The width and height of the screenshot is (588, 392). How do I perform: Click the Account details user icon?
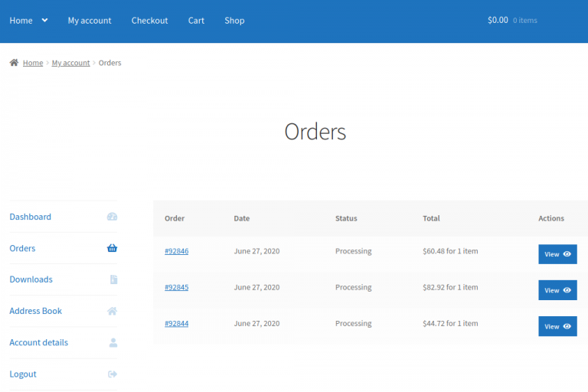point(113,342)
